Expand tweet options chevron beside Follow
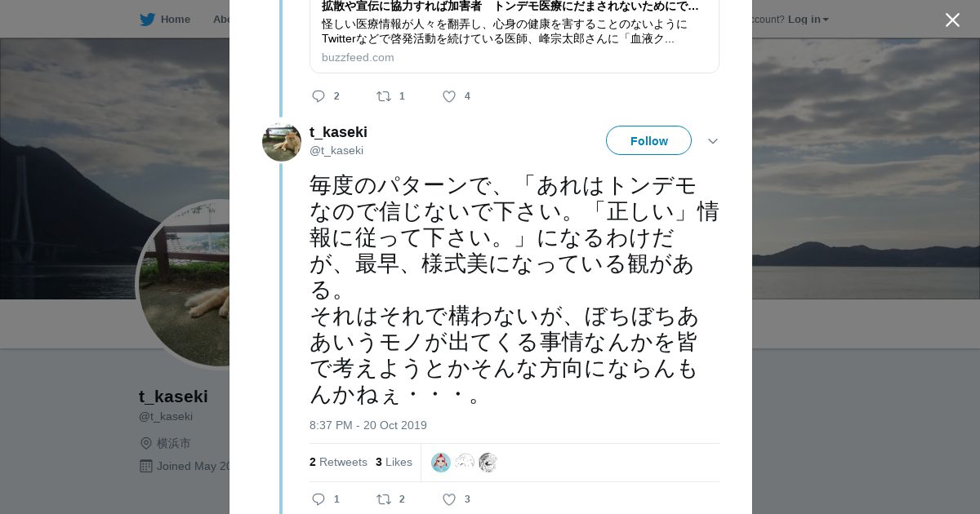Image resolution: width=980 pixels, height=514 pixels. pos(713,141)
